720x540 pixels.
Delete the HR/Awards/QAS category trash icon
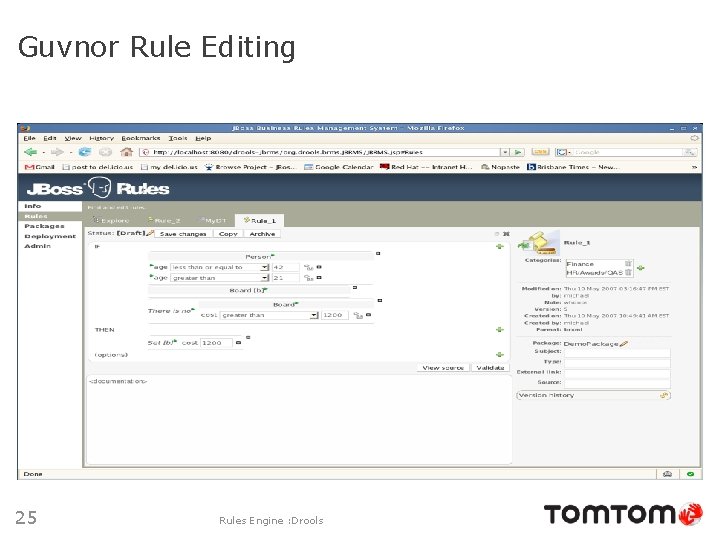click(x=628, y=272)
